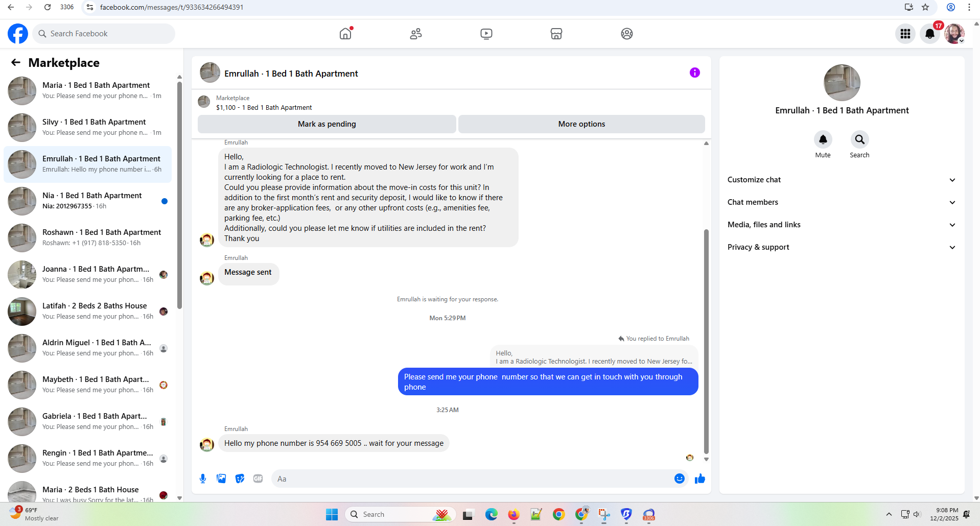Go back using the Marketplace arrow
Image resolution: width=980 pixels, height=526 pixels.
(16, 62)
